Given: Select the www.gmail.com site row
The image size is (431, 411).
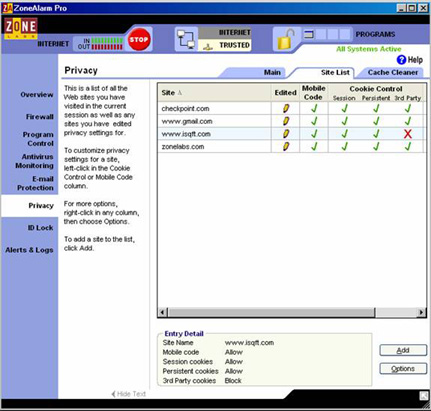Looking at the screenshot, I should [x=292, y=121].
